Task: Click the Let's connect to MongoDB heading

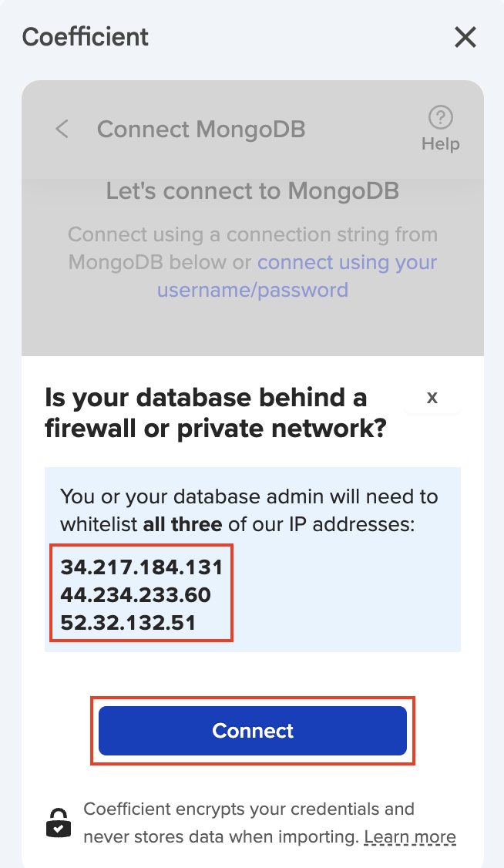Action: 253,190
